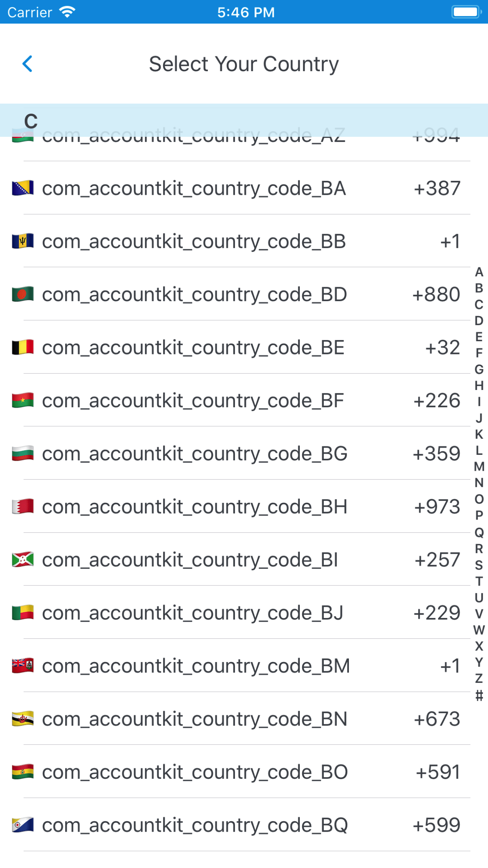This screenshot has height=868, width=488.
Task: Select country code +673 for BN
Action: 437,719
